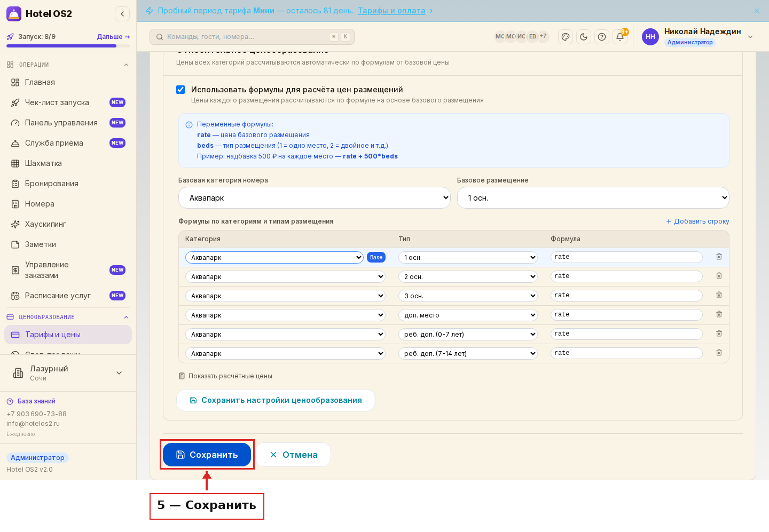This screenshot has width=769, height=532.
Task: Open type dropdown showing доп. место
Action: [468, 315]
